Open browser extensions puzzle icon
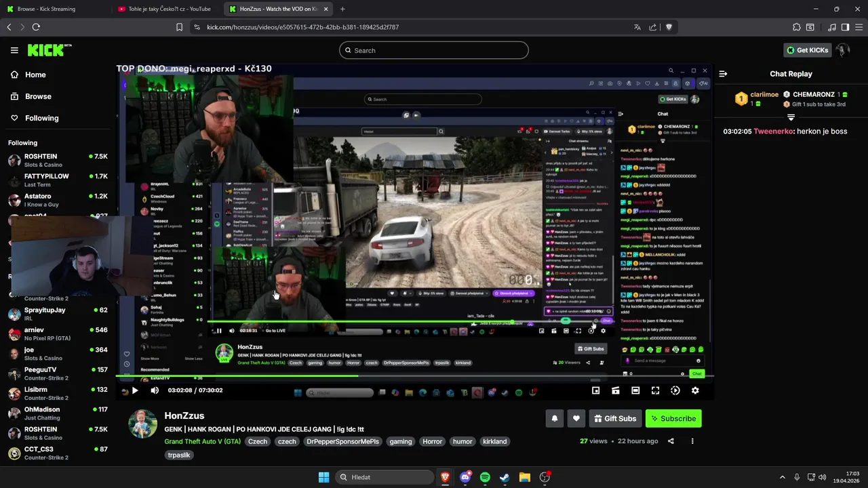Image resolution: width=868 pixels, height=488 pixels. point(796,27)
